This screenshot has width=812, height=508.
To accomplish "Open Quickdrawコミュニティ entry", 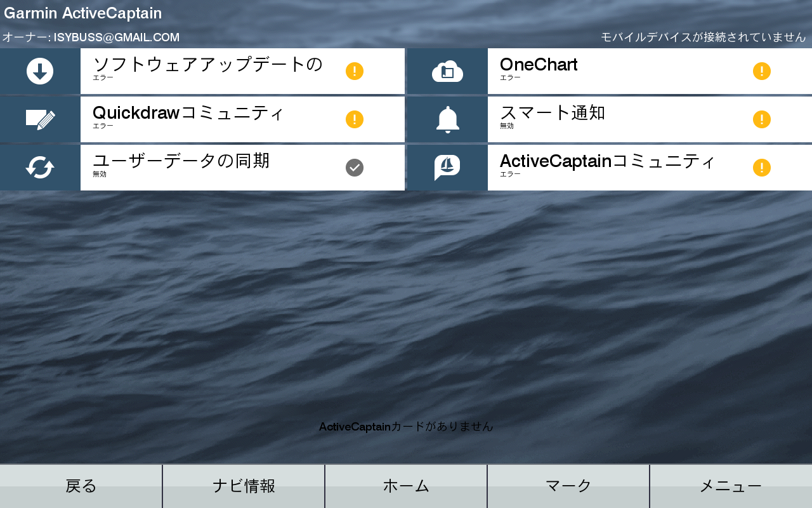I will click(202, 119).
